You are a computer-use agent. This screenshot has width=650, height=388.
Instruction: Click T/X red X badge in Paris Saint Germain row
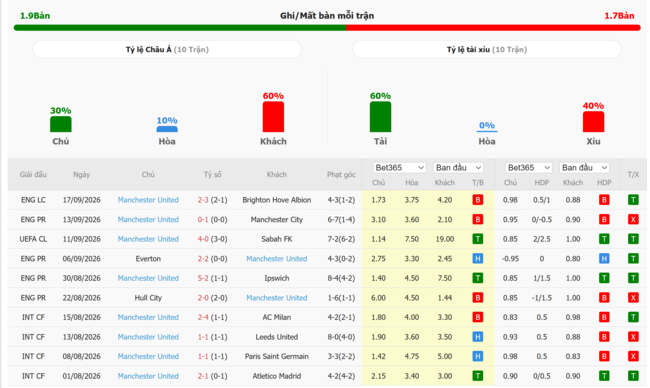pyautogui.click(x=633, y=356)
